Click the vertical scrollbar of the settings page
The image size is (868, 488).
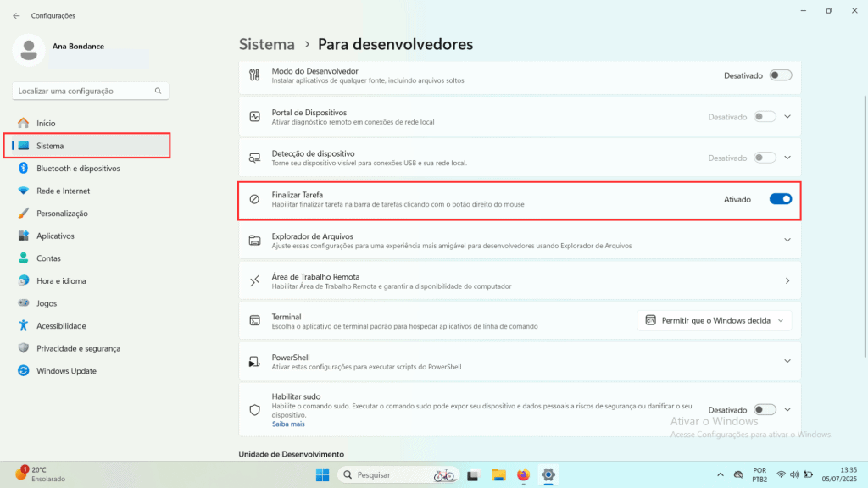[865, 227]
